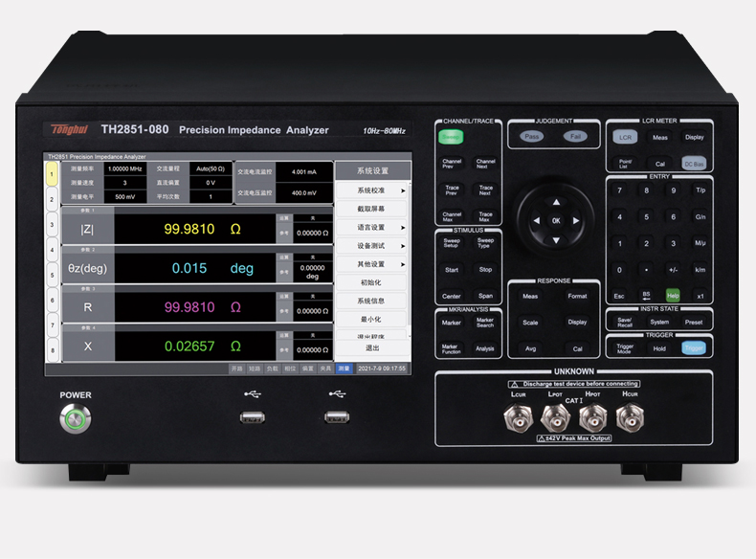The image size is (756, 559).
Task: Touch the Hcur BNC connector
Action: tap(630, 417)
